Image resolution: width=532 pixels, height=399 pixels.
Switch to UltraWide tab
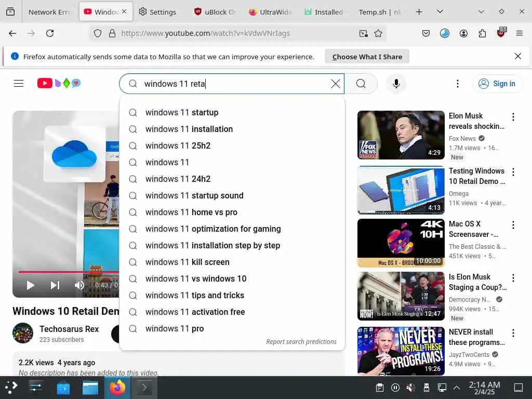(270, 12)
